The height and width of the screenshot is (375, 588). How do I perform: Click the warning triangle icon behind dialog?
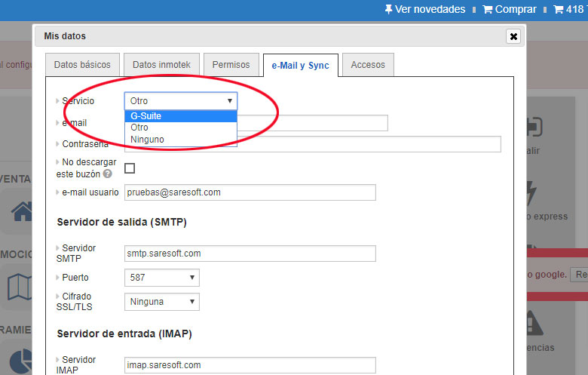(534, 323)
